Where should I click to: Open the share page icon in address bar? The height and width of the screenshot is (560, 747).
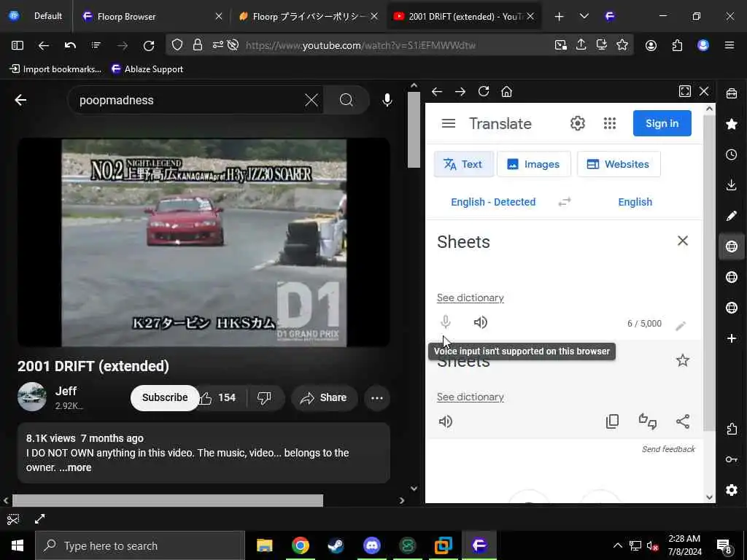tap(581, 44)
